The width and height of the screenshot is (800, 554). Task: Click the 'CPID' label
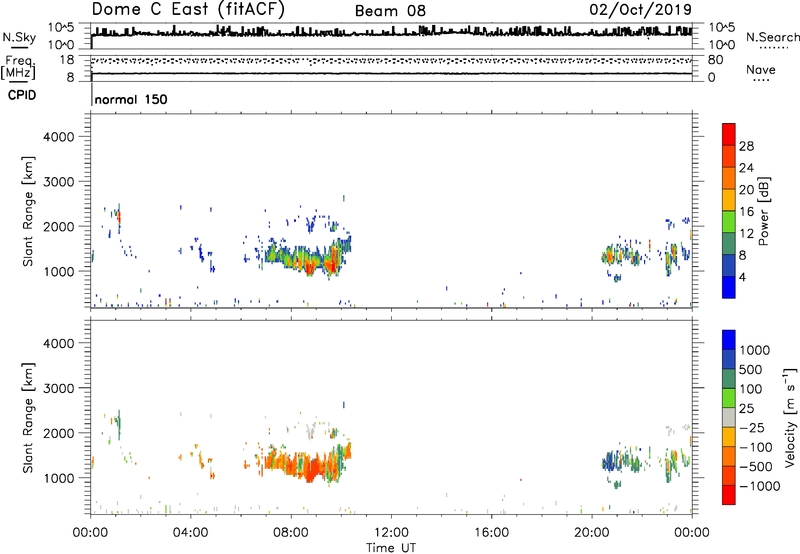pos(22,95)
